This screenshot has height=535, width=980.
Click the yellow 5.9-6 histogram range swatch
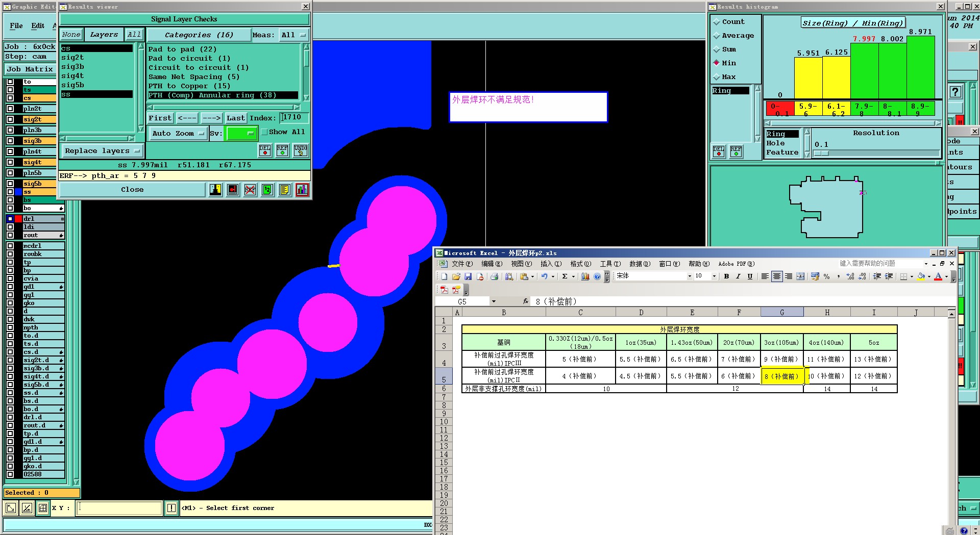tap(808, 109)
